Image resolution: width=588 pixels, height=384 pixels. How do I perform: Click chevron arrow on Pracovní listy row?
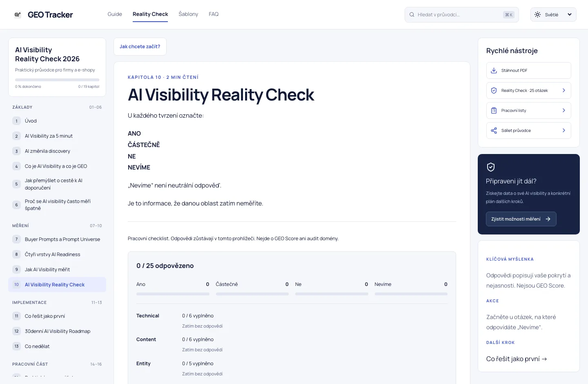563,110
